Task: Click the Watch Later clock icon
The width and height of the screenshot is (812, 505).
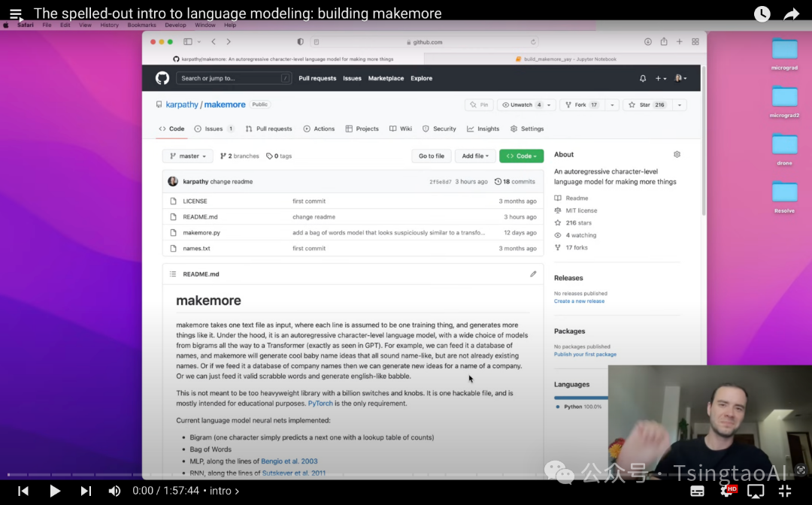Action: coord(762,14)
